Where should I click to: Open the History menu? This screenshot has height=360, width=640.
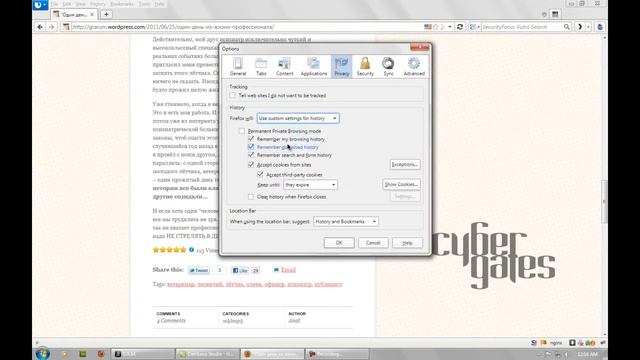pyautogui.click(x=98, y=4)
